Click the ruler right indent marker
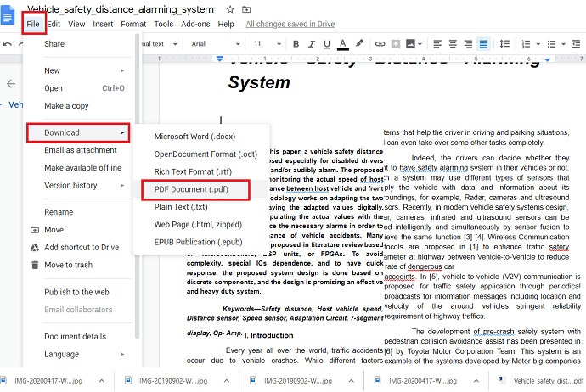This screenshot has height=392, width=586. 547,59
